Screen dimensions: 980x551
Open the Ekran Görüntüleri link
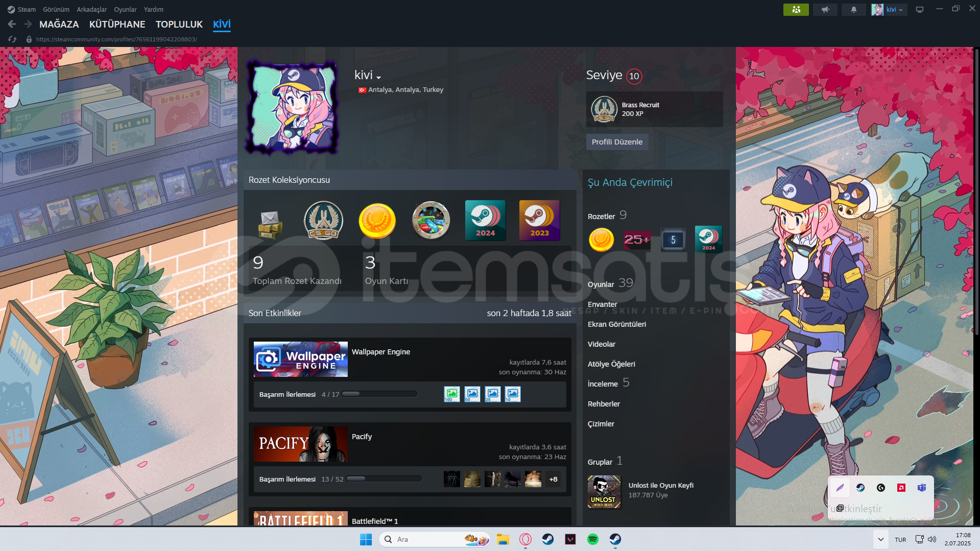click(617, 324)
